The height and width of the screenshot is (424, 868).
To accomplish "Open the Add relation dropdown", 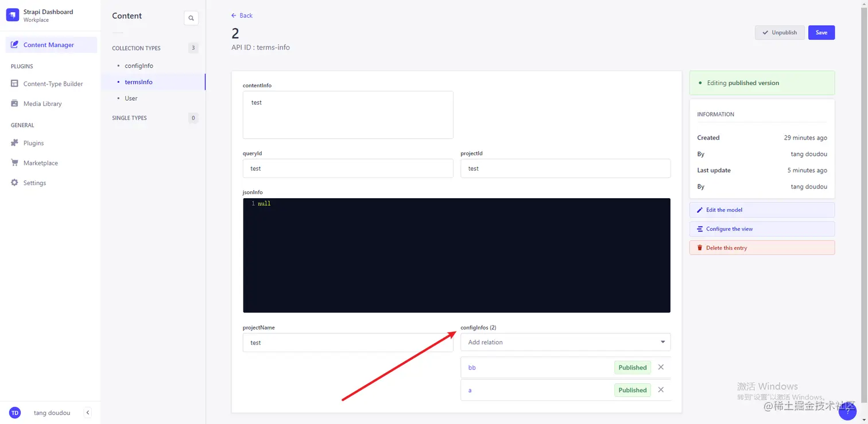I will click(565, 342).
